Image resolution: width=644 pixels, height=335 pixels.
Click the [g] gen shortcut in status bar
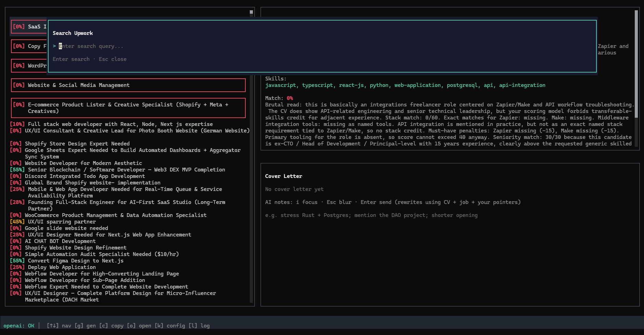point(85,326)
